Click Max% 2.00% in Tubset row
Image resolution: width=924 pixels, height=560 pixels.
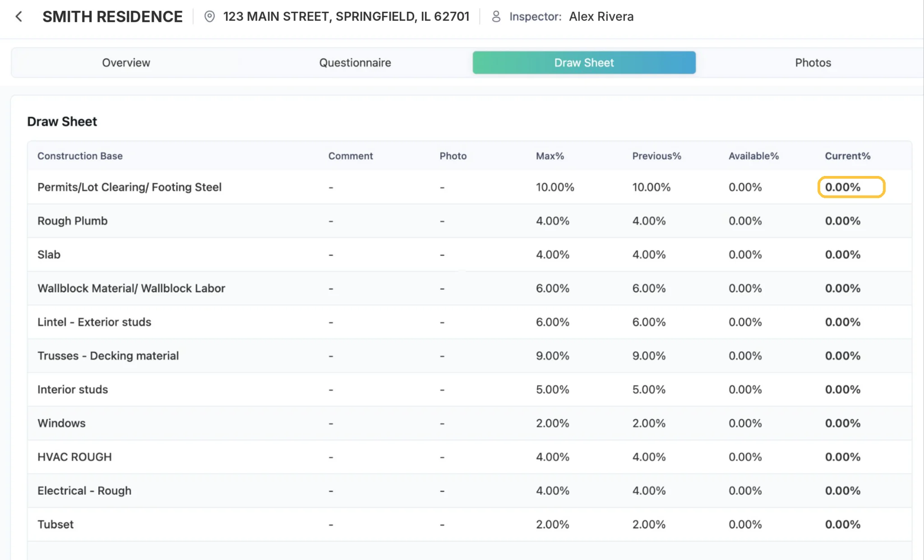(553, 524)
